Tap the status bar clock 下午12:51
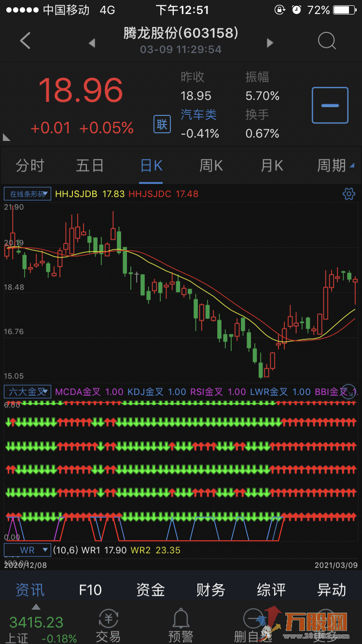The image size is (362, 644). (x=182, y=10)
